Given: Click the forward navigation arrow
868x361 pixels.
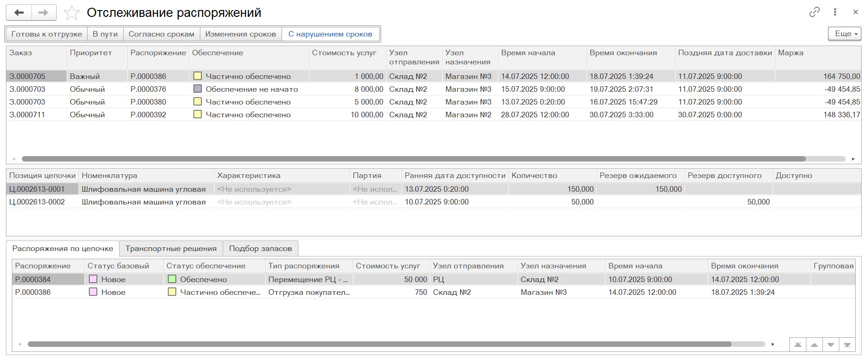Looking at the screenshot, I should pos(43,13).
